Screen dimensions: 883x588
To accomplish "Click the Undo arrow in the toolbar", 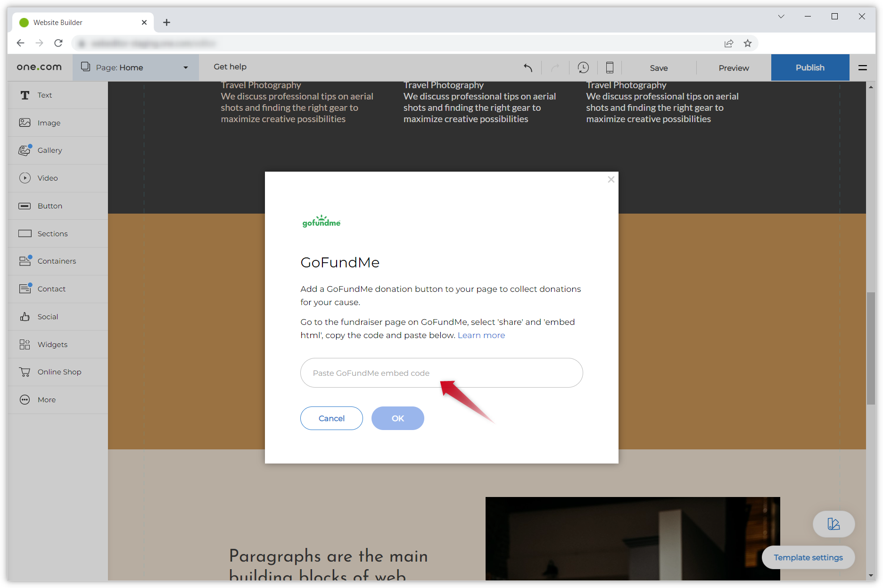I will pyautogui.click(x=528, y=67).
